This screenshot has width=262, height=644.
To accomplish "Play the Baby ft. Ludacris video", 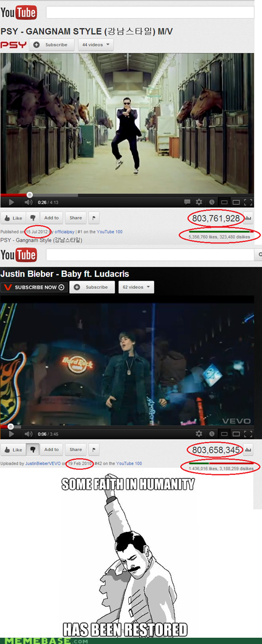I will pos(11,434).
